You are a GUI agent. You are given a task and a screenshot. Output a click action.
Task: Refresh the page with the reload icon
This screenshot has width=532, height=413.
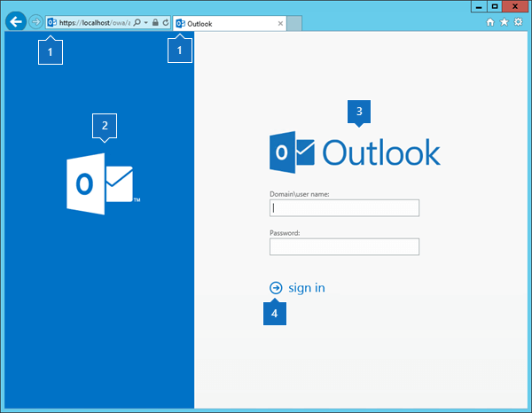pyautogui.click(x=165, y=22)
